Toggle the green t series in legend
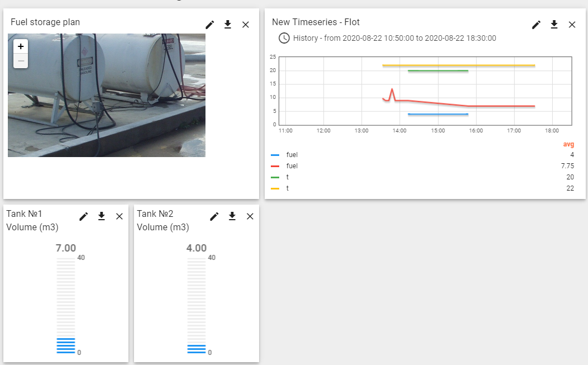This screenshot has width=588, height=365. [287, 177]
